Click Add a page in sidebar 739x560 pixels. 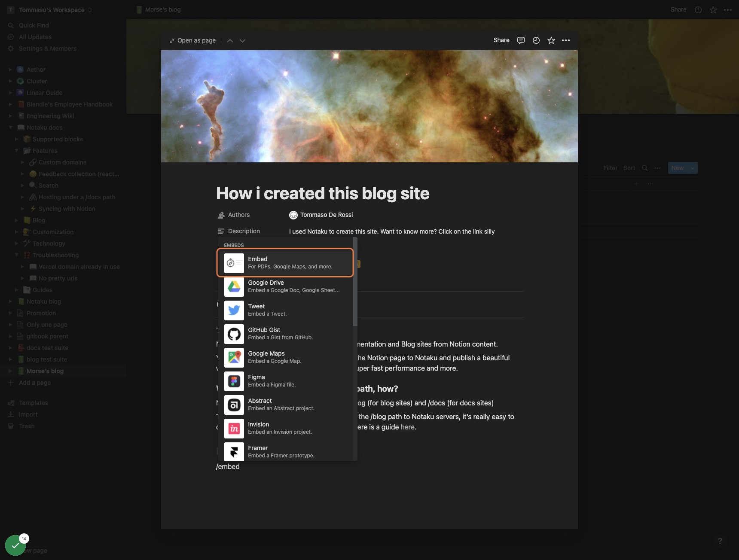tap(35, 383)
